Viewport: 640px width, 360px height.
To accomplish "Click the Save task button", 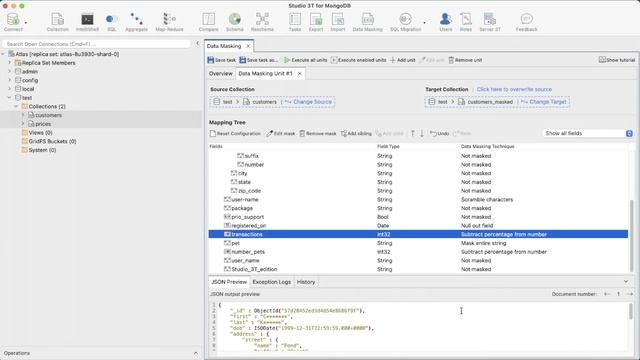I will [x=222, y=60].
